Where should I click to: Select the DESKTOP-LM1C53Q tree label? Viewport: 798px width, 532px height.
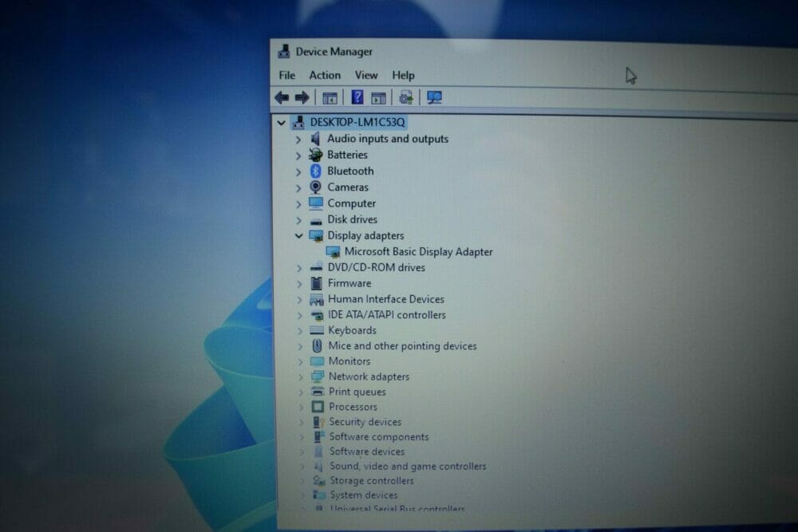[358, 122]
